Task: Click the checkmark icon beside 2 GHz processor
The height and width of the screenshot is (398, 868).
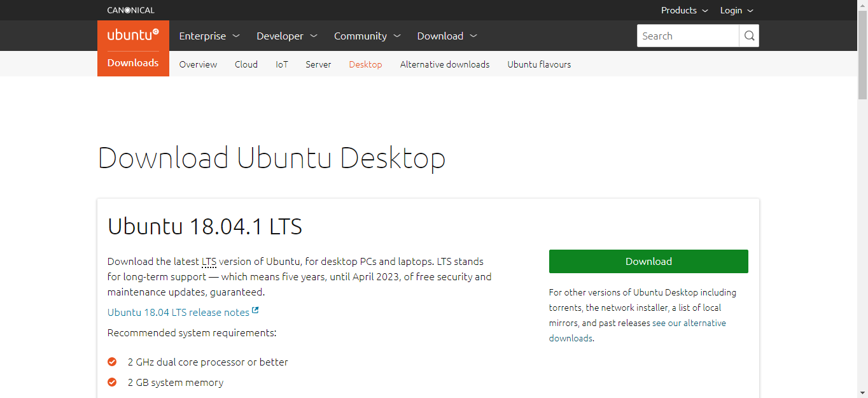Action: pyautogui.click(x=112, y=362)
